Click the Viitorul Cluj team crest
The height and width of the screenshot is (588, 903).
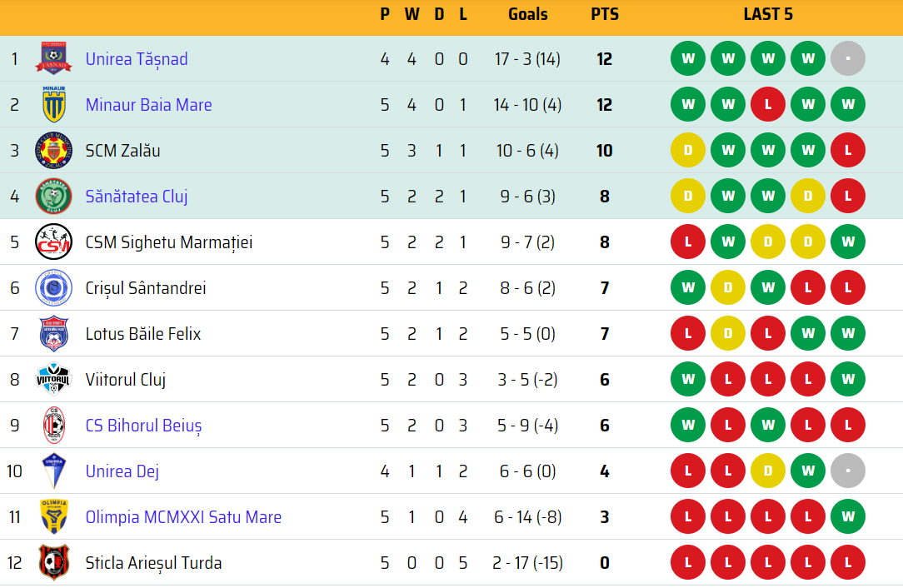53,380
